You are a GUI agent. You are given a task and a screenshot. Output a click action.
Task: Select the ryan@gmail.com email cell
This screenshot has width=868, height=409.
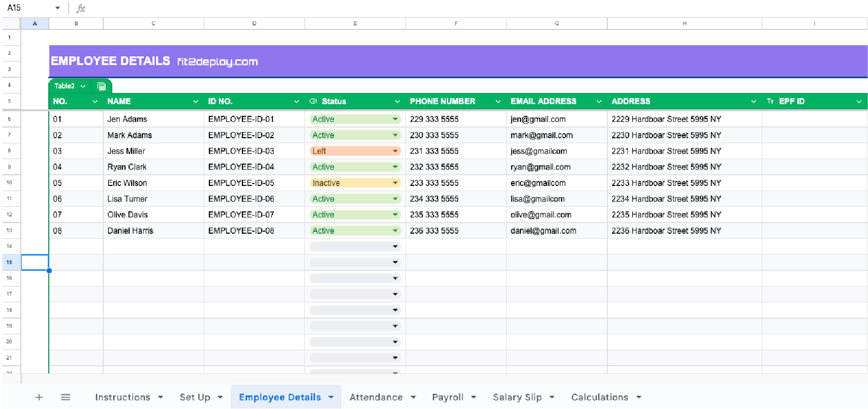pos(557,167)
